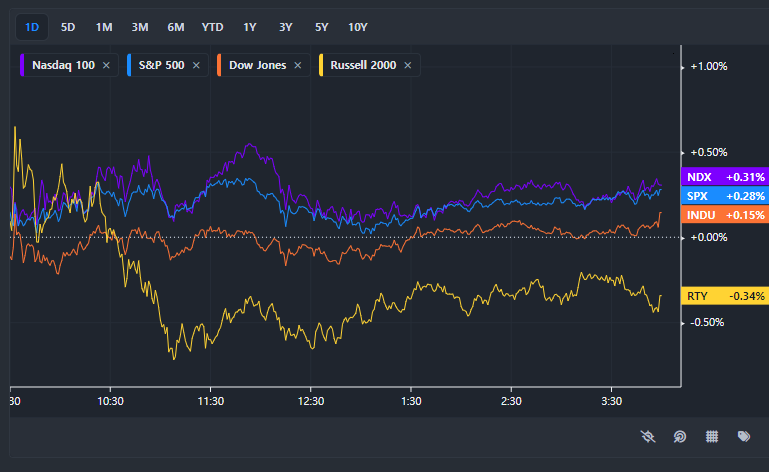Viewport: 769px width, 472px height.
Task: Remove Russell 2000 from the chart
Action: tap(408, 66)
